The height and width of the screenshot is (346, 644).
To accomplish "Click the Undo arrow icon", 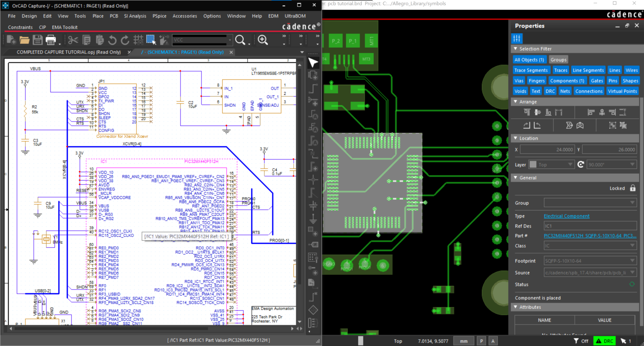I will click(x=112, y=40).
